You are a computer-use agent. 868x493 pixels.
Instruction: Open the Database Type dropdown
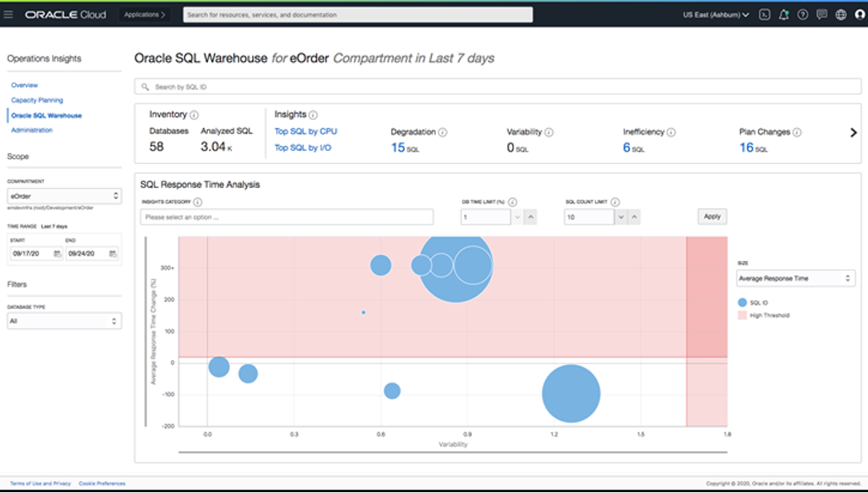click(64, 321)
